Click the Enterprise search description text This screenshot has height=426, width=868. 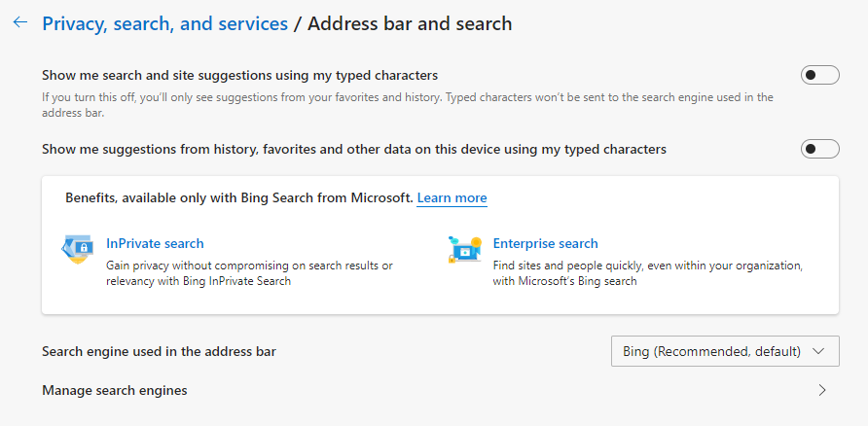(x=647, y=273)
